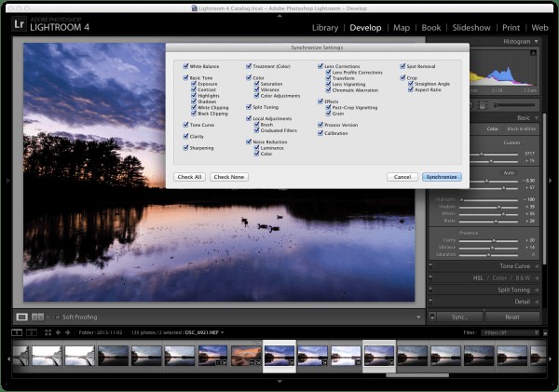Expand the Detail panel
Screen dimensions: 559x392
[537, 302]
